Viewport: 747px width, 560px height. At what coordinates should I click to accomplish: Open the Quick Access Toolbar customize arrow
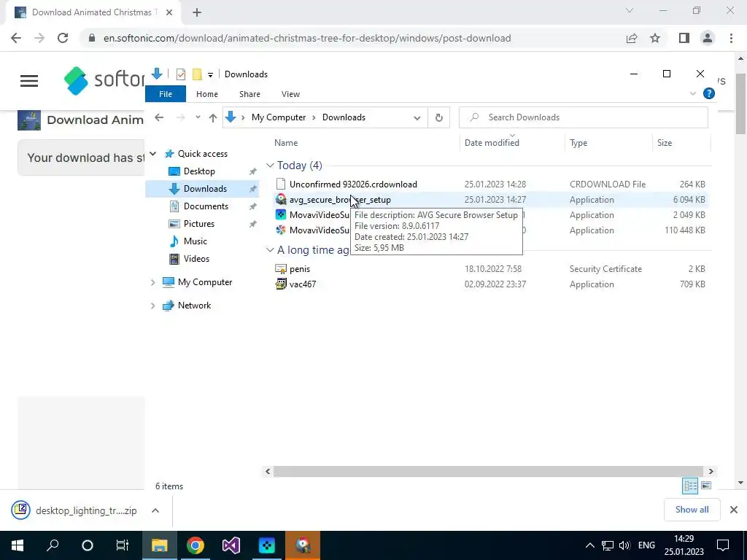[x=210, y=75]
